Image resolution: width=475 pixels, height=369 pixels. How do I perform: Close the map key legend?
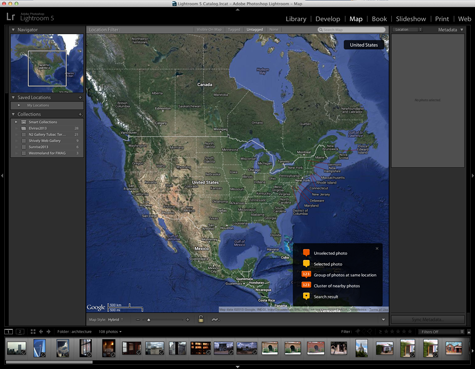(377, 248)
